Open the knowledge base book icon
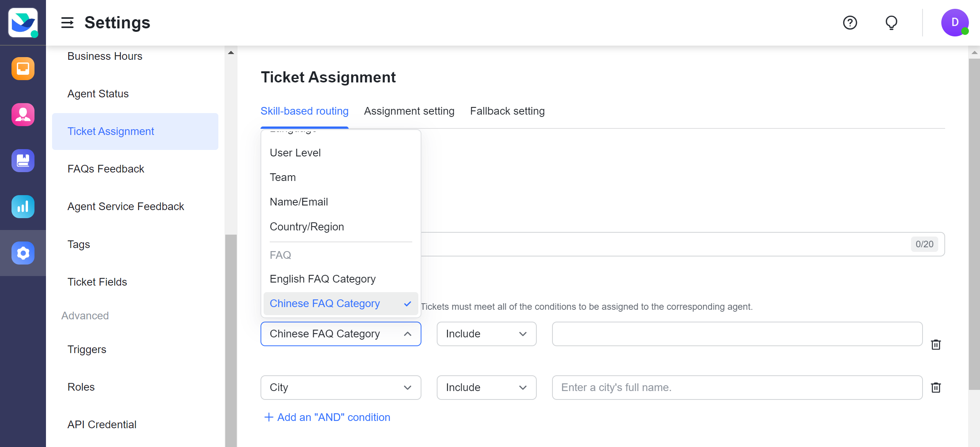The height and width of the screenshot is (447, 980). coord(23,161)
